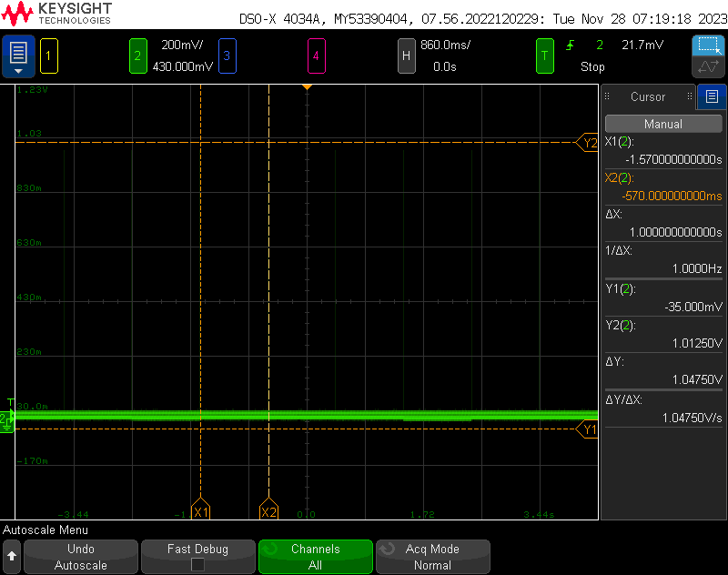This screenshot has height=575, width=728.
Task: Click the rising edge trigger slope icon
Action: coord(571,45)
